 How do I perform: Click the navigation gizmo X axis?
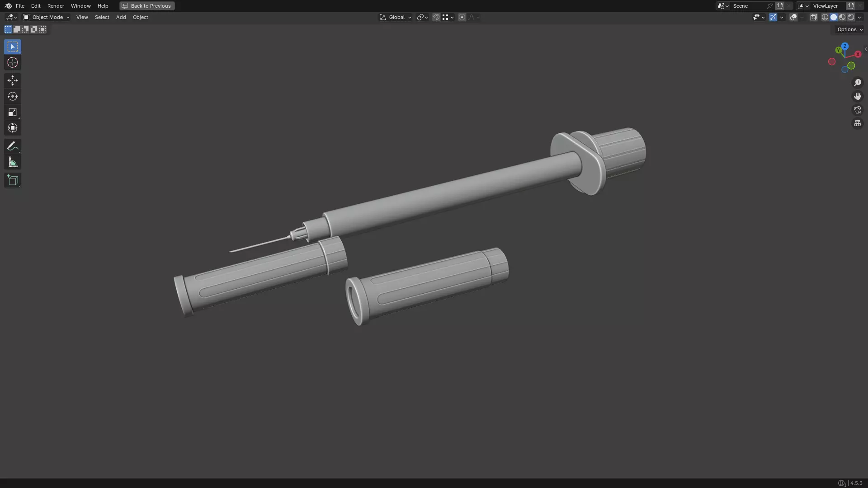point(858,54)
